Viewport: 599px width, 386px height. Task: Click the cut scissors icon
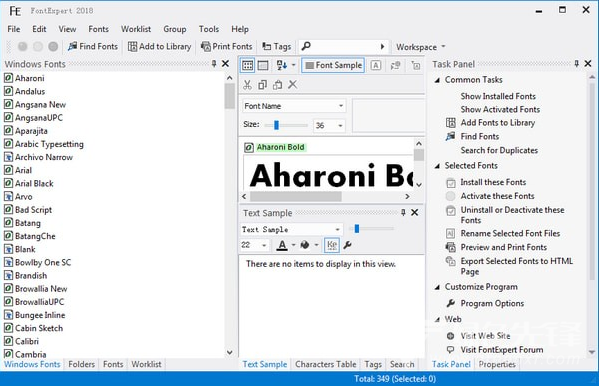[x=248, y=85]
